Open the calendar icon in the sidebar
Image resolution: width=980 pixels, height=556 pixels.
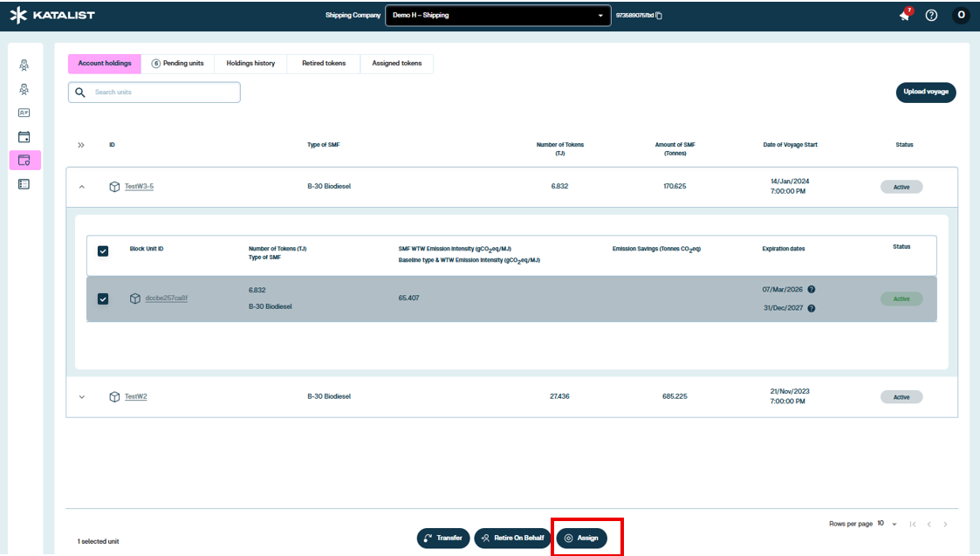point(24,137)
